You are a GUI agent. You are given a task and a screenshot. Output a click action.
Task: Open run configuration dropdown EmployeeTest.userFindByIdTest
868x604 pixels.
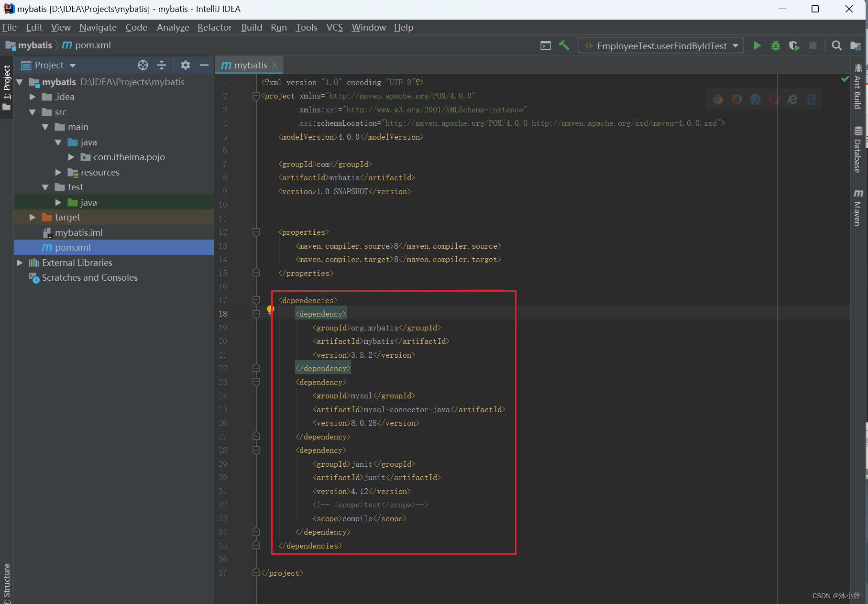coord(661,46)
